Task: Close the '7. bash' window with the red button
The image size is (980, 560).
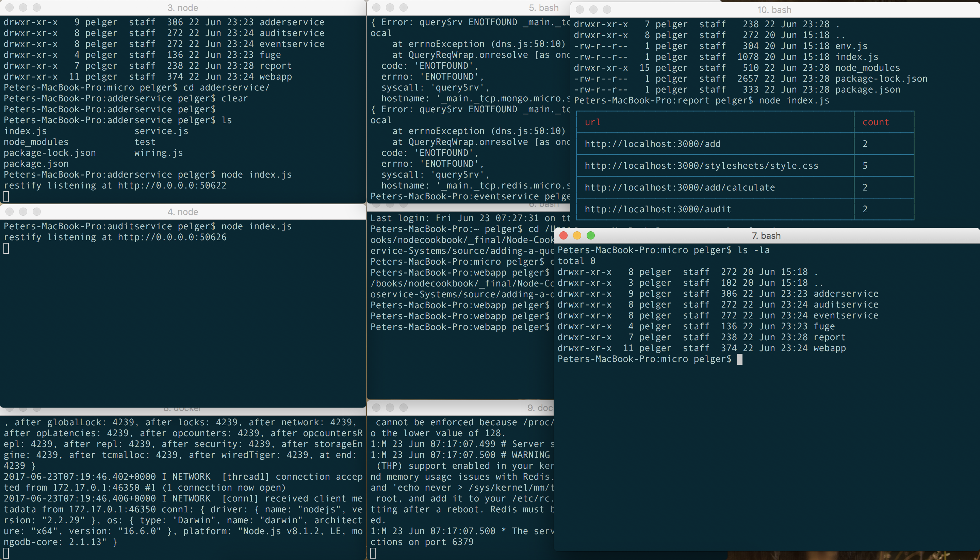Action: pos(563,235)
